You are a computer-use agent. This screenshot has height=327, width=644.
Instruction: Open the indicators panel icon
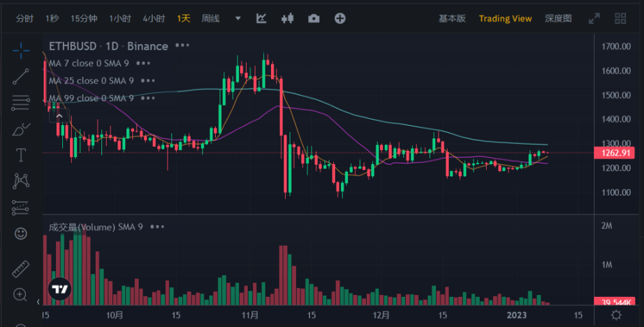coord(261,19)
